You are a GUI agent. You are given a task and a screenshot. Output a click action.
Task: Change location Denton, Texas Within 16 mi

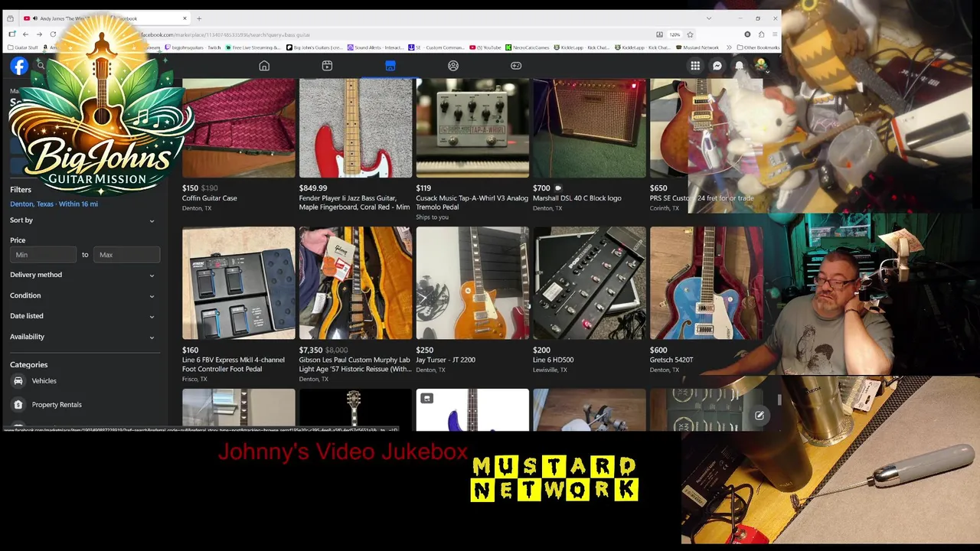click(54, 204)
